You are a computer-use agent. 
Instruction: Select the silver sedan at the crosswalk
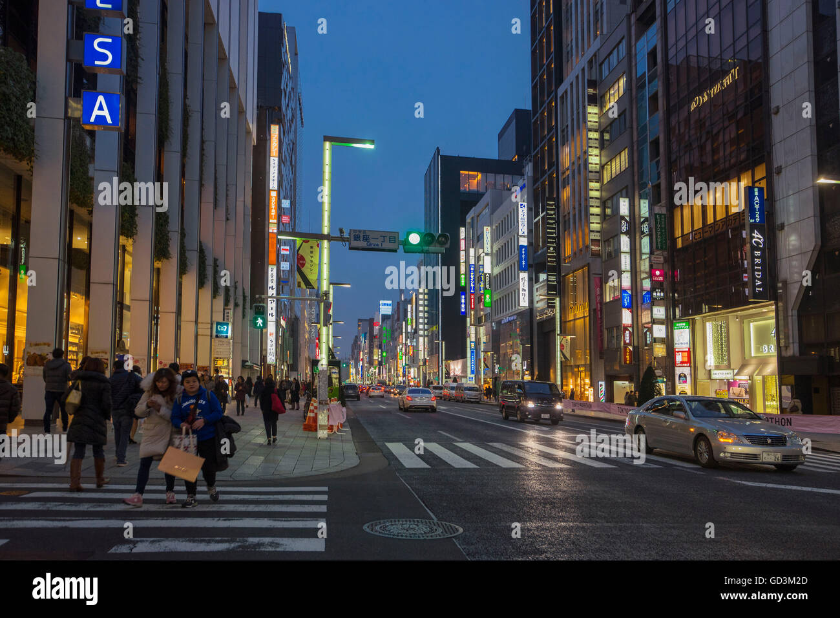click(715, 431)
